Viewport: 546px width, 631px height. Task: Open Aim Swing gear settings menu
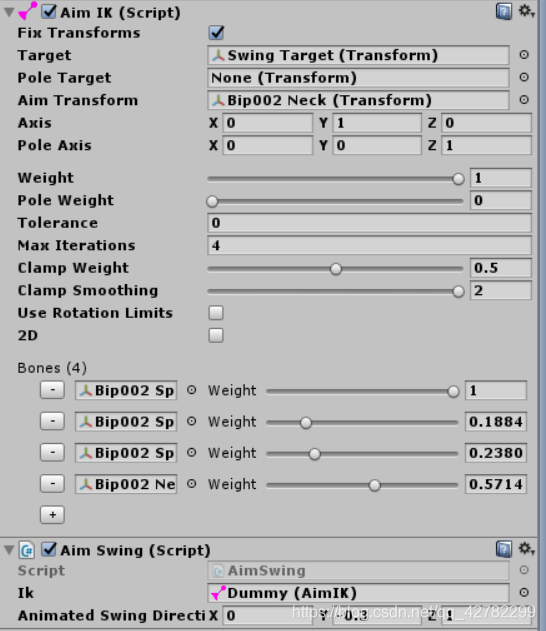point(526,549)
